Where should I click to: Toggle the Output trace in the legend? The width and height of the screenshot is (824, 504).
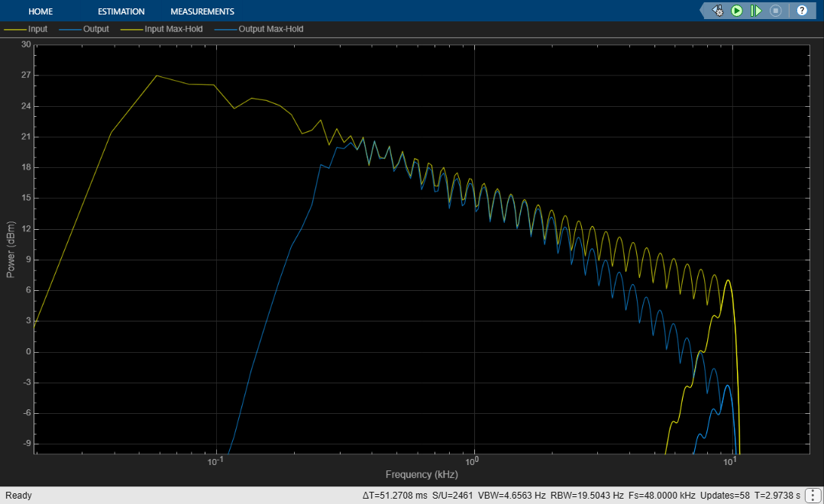point(95,29)
